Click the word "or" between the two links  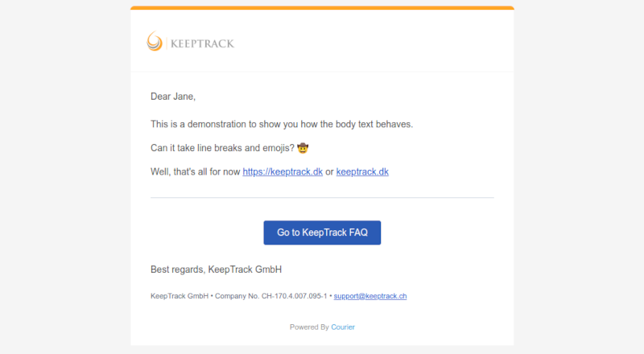click(329, 171)
